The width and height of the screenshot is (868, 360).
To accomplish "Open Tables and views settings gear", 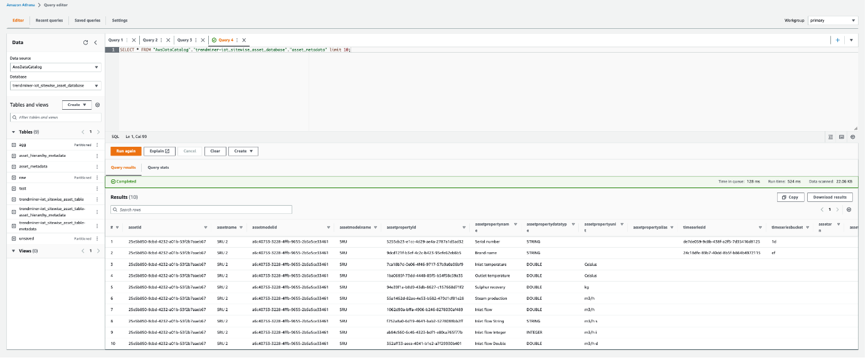I will [97, 105].
